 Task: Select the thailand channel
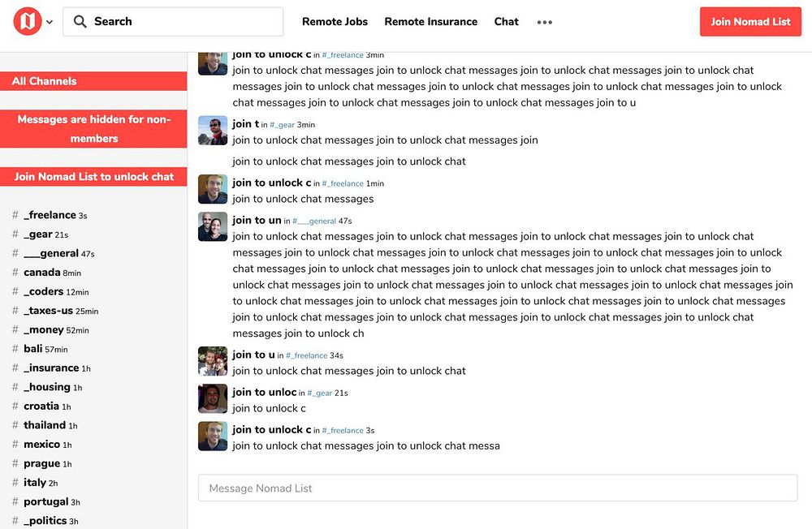[x=45, y=425]
